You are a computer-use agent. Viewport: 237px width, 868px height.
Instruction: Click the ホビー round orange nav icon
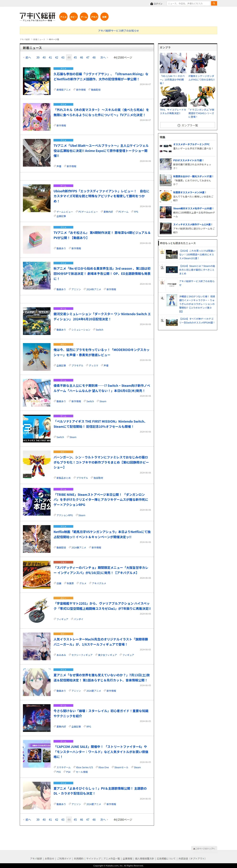pos(74,17)
